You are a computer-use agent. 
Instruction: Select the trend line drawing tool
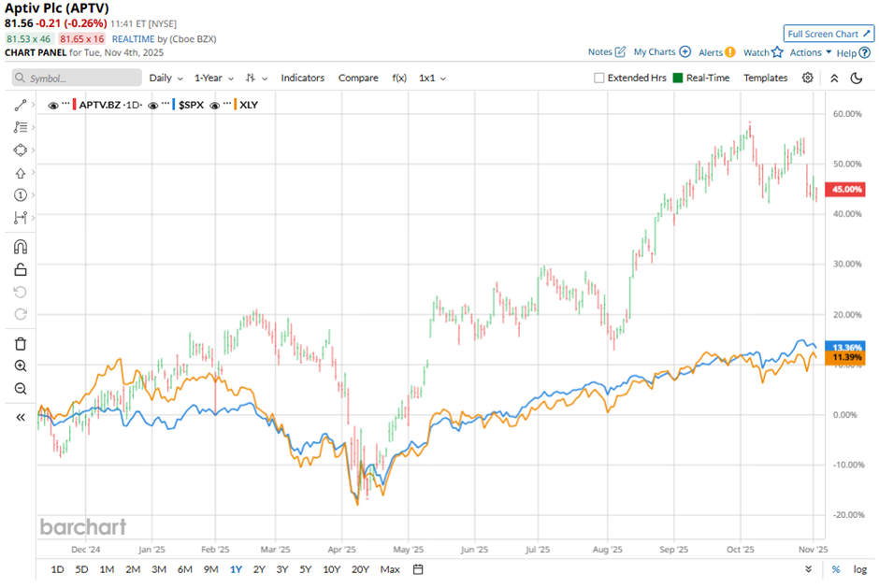(21, 106)
